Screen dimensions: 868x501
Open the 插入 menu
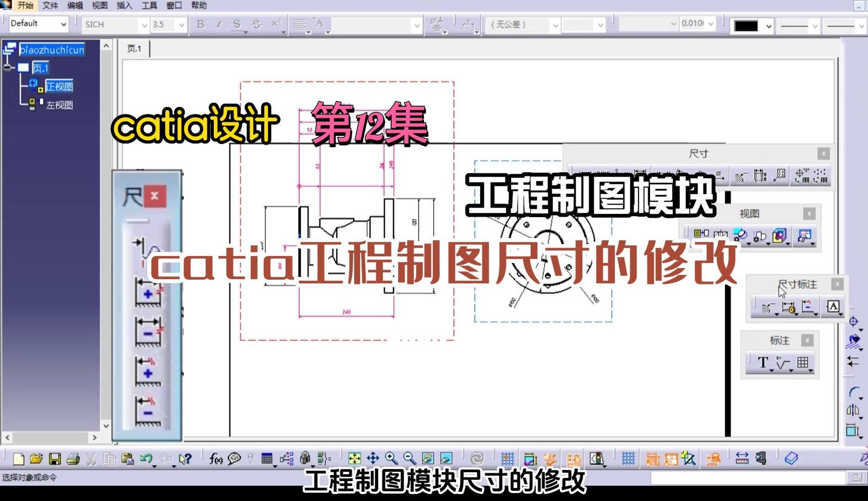123,6
